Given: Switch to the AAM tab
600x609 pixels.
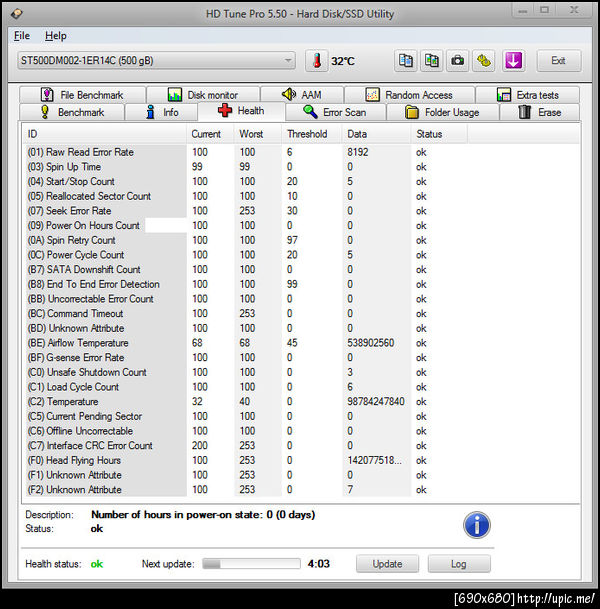Looking at the screenshot, I should coord(302,95).
